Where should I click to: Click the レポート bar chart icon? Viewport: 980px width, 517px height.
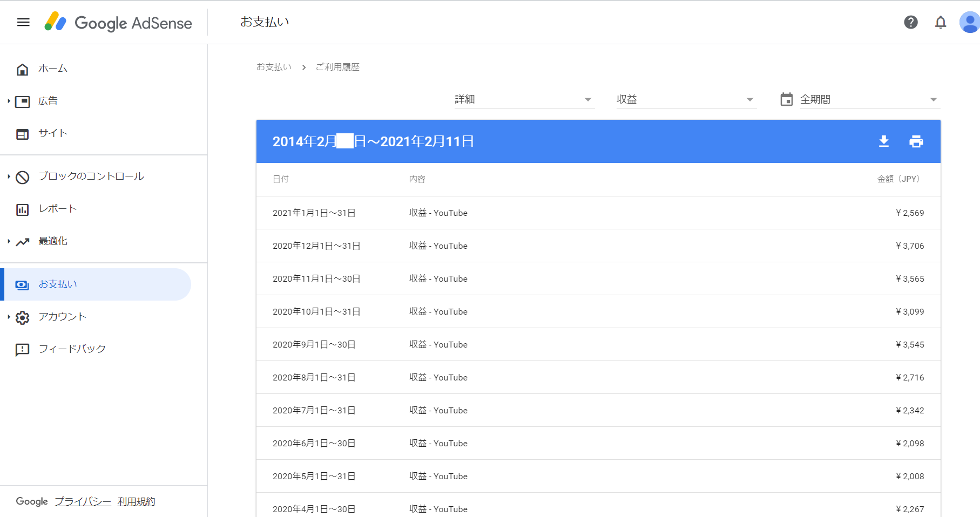(x=22, y=209)
